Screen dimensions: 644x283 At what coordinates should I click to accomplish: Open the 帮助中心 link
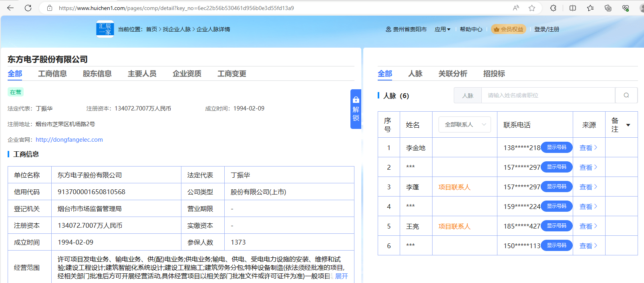471,29
